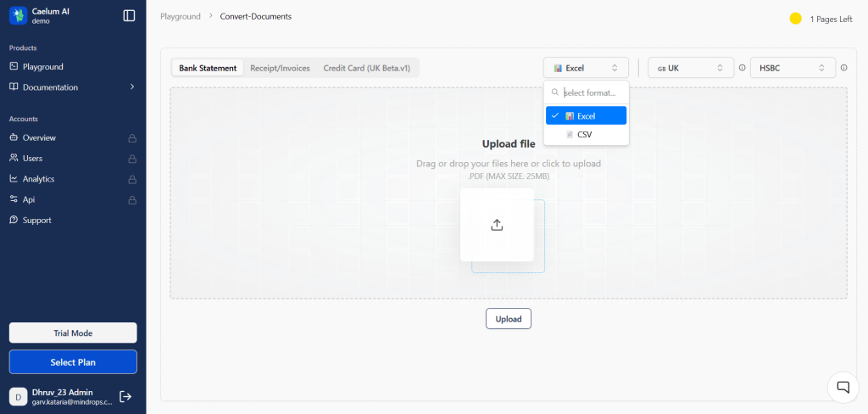Image resolution: width=868 pixels, height=414 pixels.
Task: Open the chat bubble widget
Action: click(843, 387)
